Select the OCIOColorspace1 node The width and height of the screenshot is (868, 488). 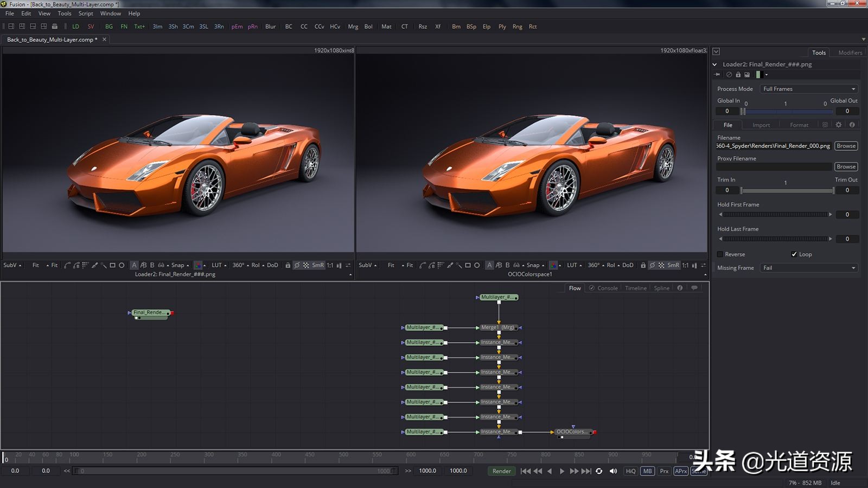(x=571, y=432)
